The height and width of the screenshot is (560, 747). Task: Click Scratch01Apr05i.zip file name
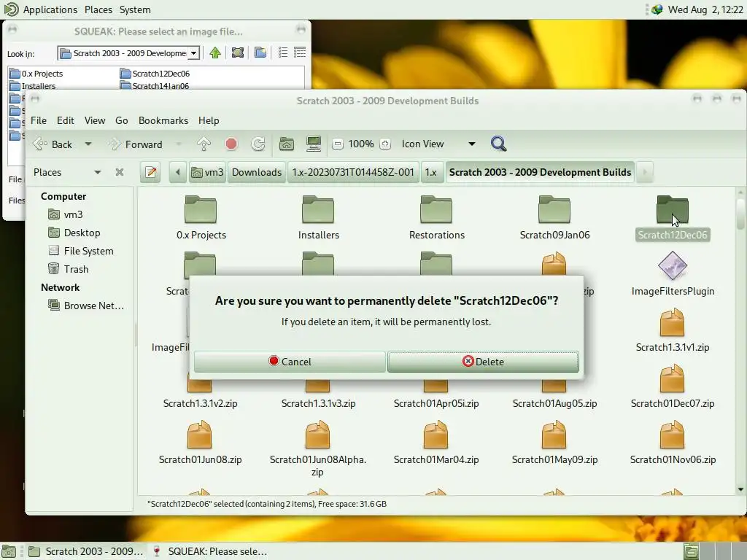click(x=436, y=403)
